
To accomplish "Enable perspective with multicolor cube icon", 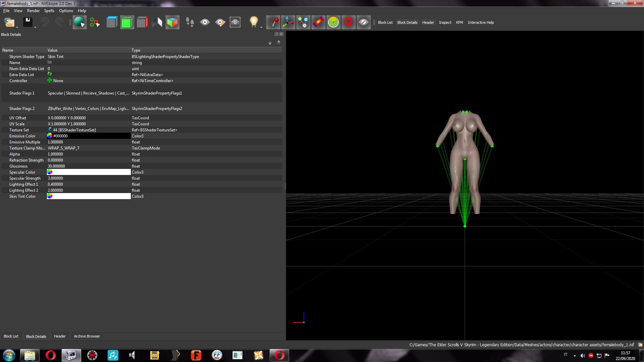I will click(x=172, y=22).
